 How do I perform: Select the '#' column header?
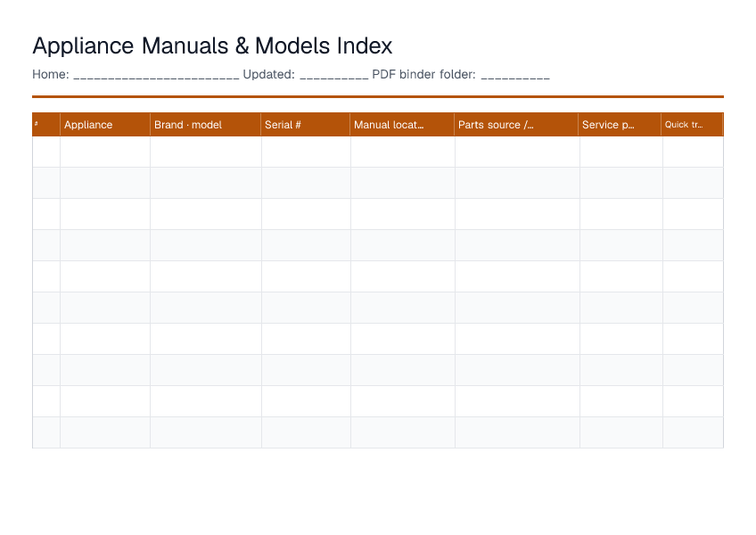coord(46,125)
